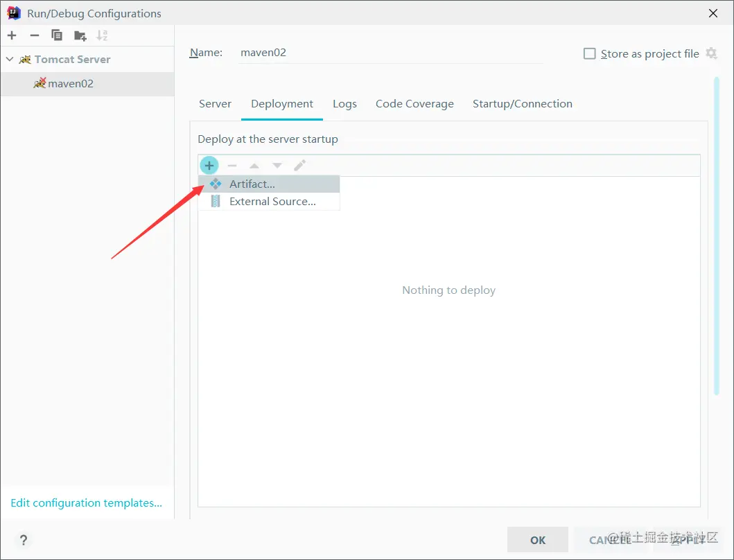Click the Name input field
This screenshot has width=734, height=560.
pos(391,53)
